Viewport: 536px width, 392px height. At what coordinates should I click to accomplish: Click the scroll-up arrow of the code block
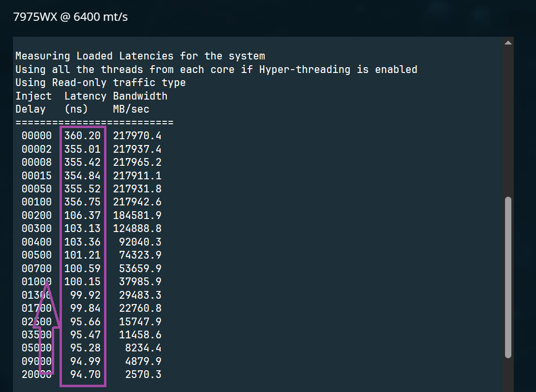pos(507,43)
